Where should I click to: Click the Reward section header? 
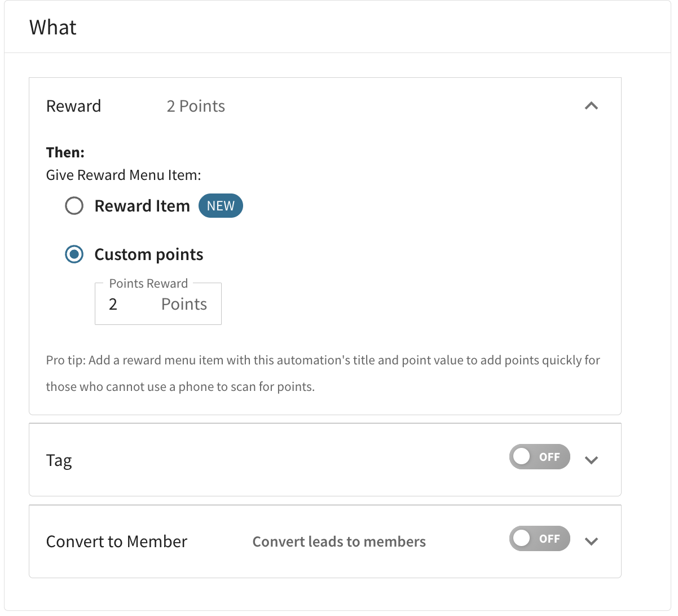pyautogui.click(x=73, y=105)
